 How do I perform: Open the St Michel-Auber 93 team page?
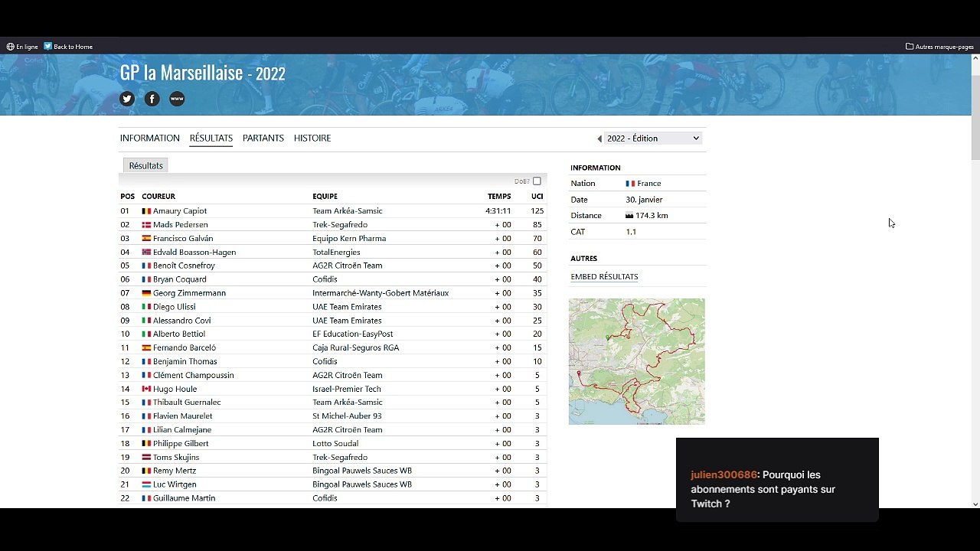click(347, 416)
